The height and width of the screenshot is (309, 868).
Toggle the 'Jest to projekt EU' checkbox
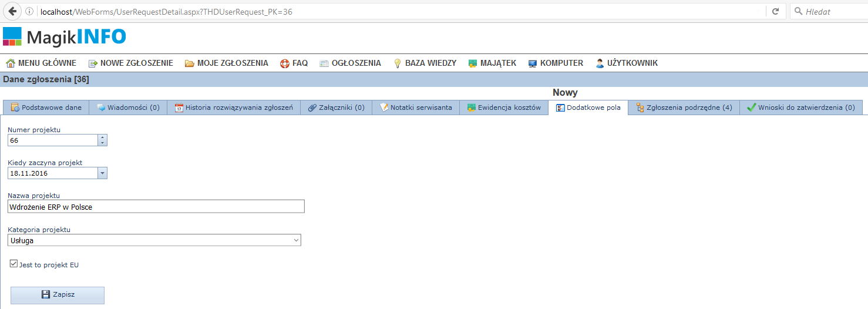coord(14,264)
